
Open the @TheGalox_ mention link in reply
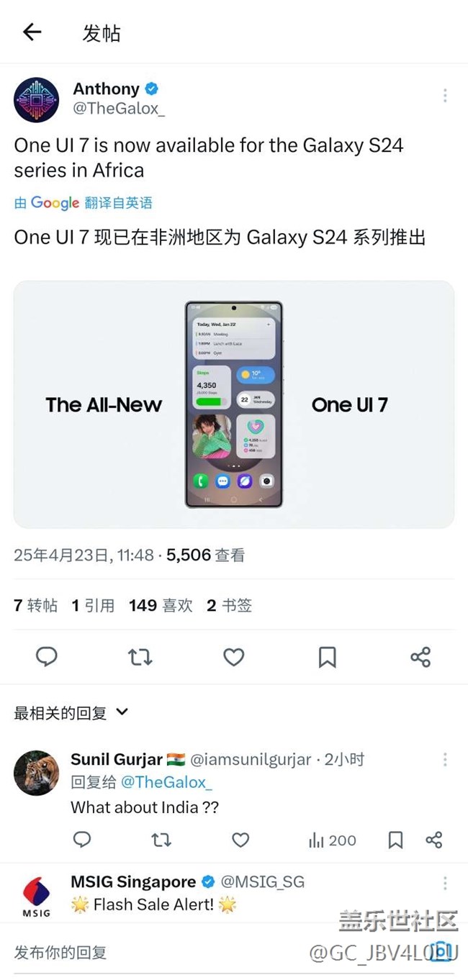click(166, 782)
